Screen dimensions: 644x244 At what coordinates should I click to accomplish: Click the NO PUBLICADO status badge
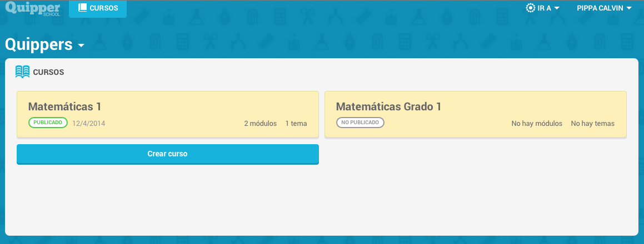[x=360, y=123]
